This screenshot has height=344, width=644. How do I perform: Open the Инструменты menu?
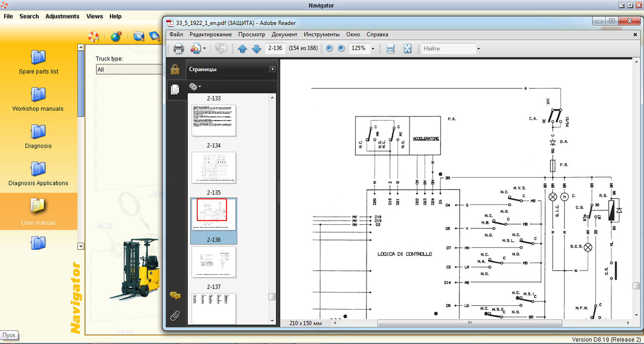tap(321, 35)
